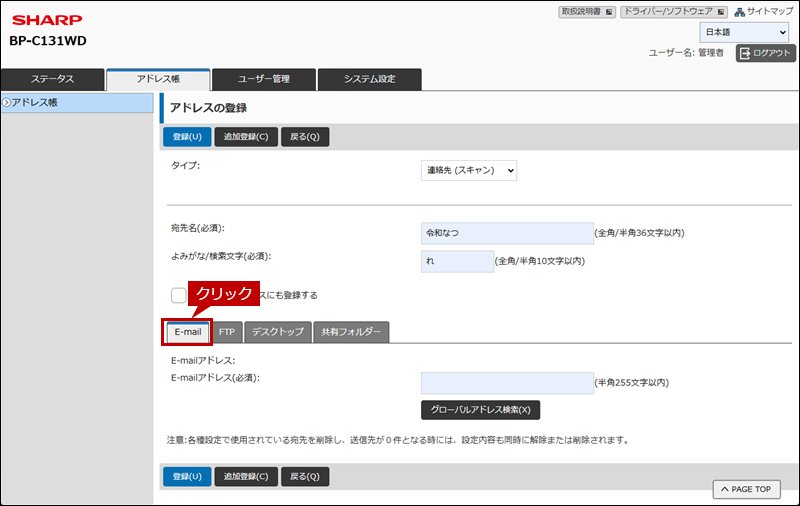Click the ログアウト button
The height and width of the screenshot is (506, 800).
pyautogui.click(x=765, y=53)
